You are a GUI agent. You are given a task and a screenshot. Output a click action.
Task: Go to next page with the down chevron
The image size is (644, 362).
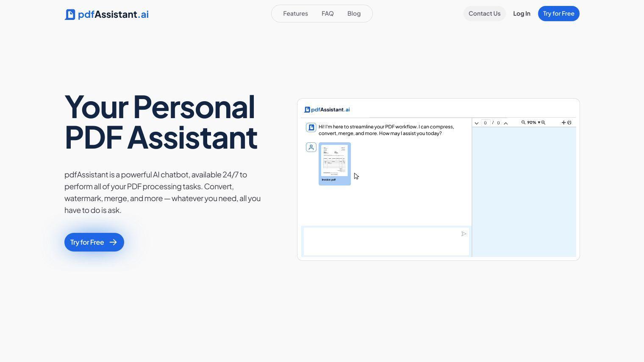(477, 123)
